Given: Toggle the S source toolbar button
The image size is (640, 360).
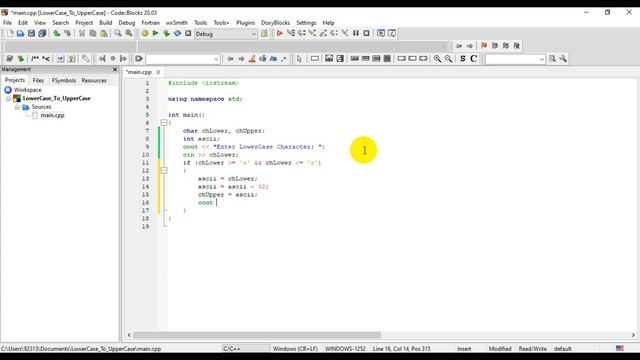Looking at the screenshot, I should point(462,59).
